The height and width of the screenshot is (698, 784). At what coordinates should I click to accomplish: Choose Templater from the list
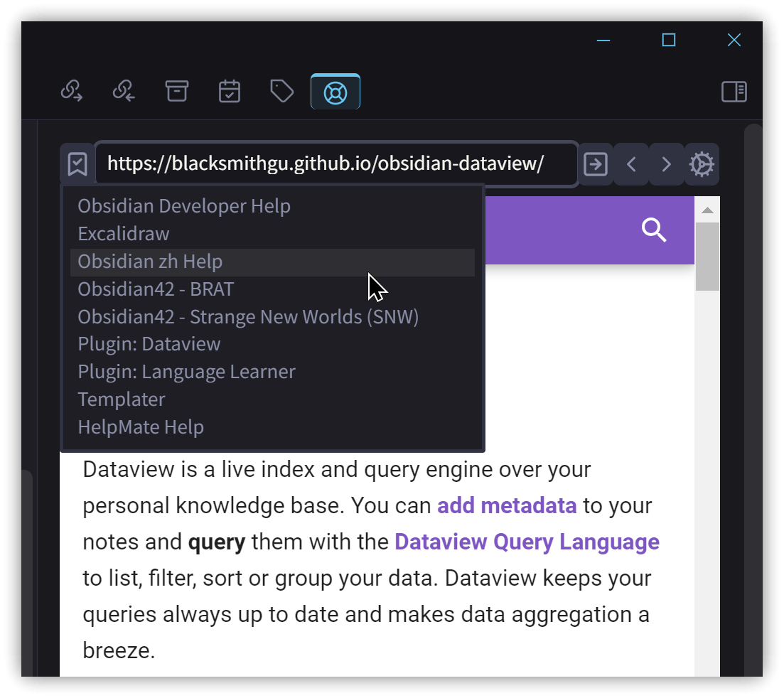pyautogui.click(x=272, y=399)
